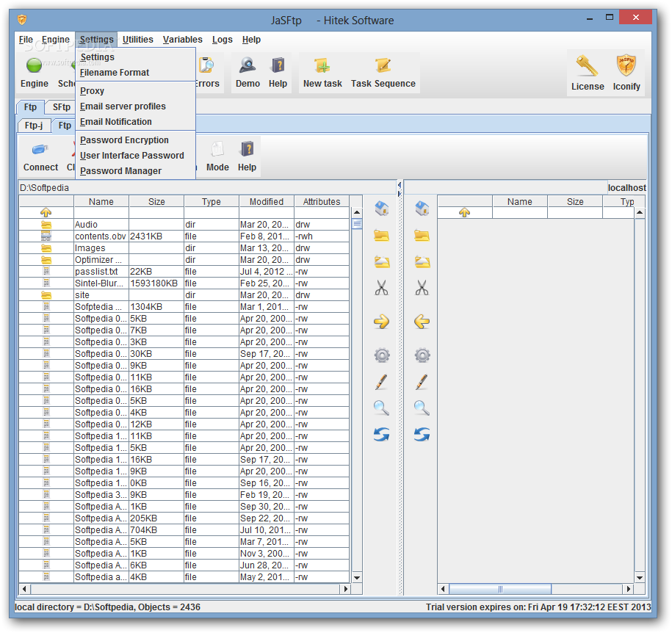Open Password Manager from menu
The height and width of the screenshot is (633, 672).
135,171
